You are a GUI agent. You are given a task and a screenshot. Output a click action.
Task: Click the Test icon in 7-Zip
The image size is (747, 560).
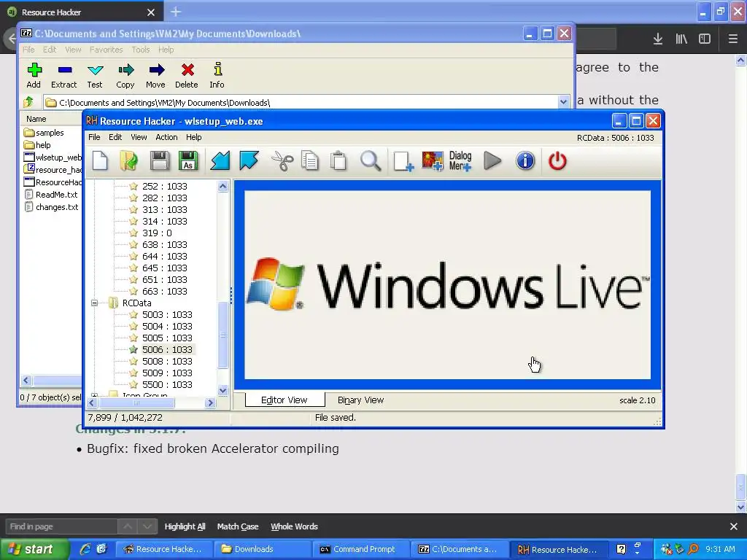95,75
